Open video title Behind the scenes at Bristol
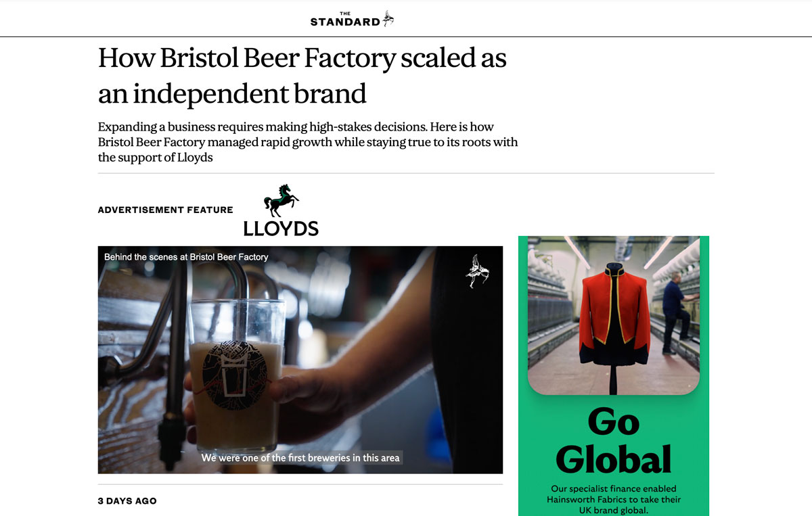812x516 pixels. 186,257
